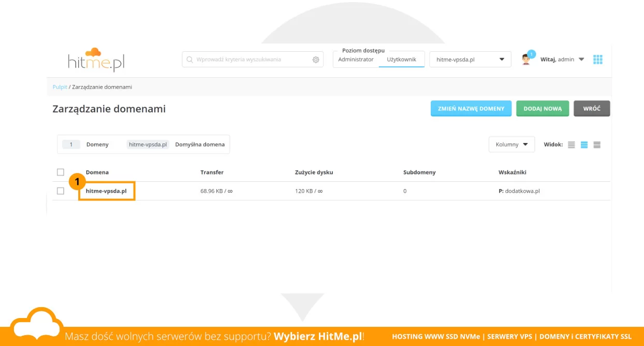
Task: Sort by the Transfer column header
Action: [x=212, y=172]
